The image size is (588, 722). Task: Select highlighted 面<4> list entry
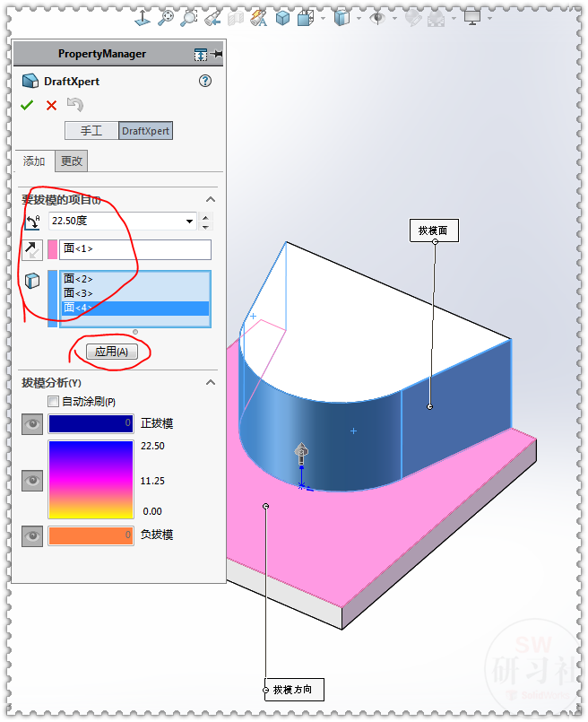click(135, 308)
